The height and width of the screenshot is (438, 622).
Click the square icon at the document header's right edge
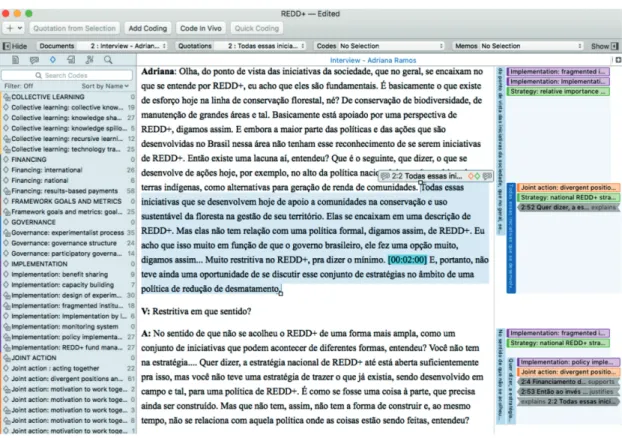(x=618, y=60)
